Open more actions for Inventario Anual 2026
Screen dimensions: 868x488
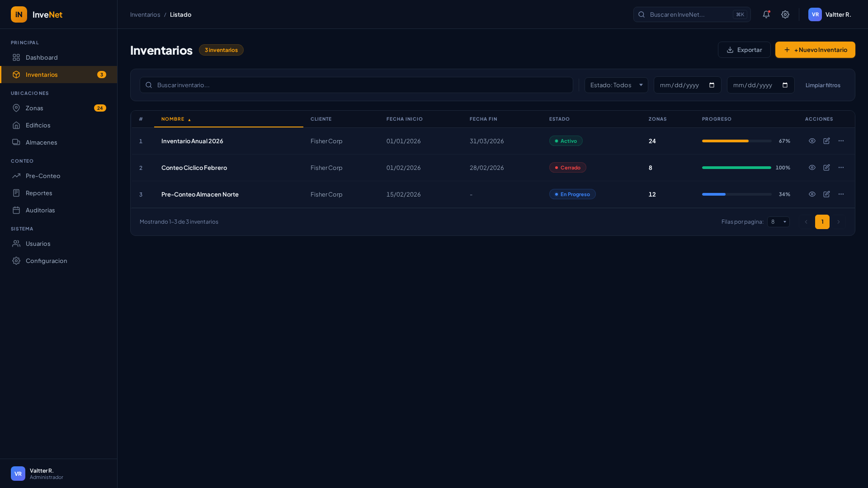coord(841,141)
